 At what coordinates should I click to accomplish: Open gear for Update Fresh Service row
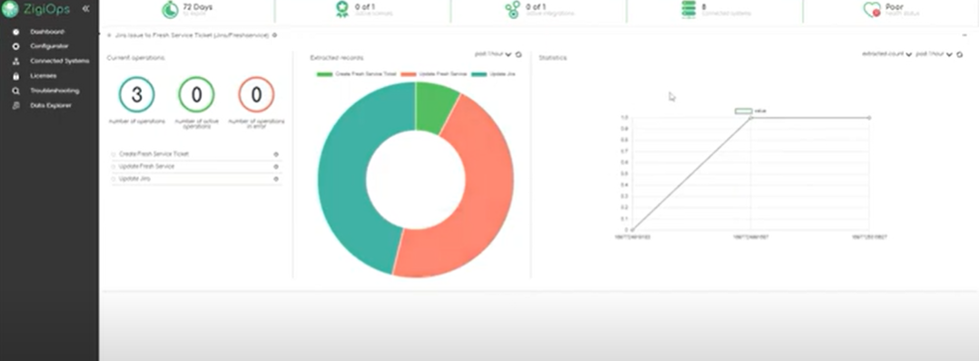click(275, 167)
